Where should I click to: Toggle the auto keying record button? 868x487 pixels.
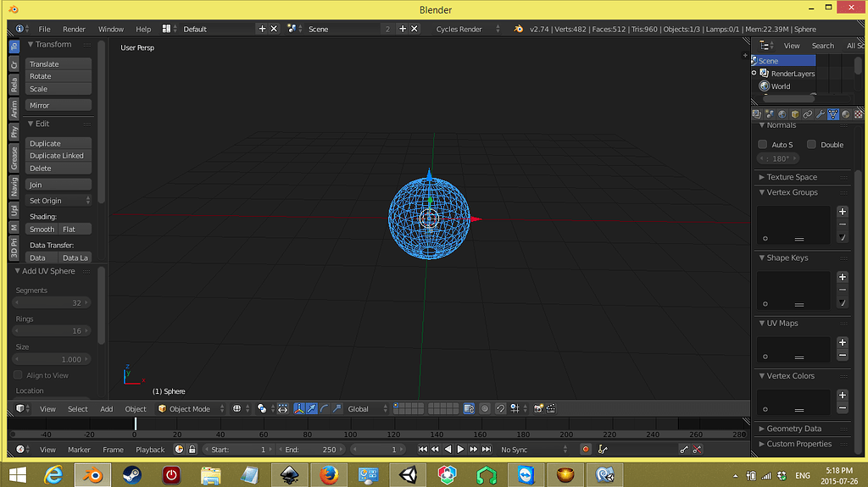pyautogui.click(x=586, y=450)
